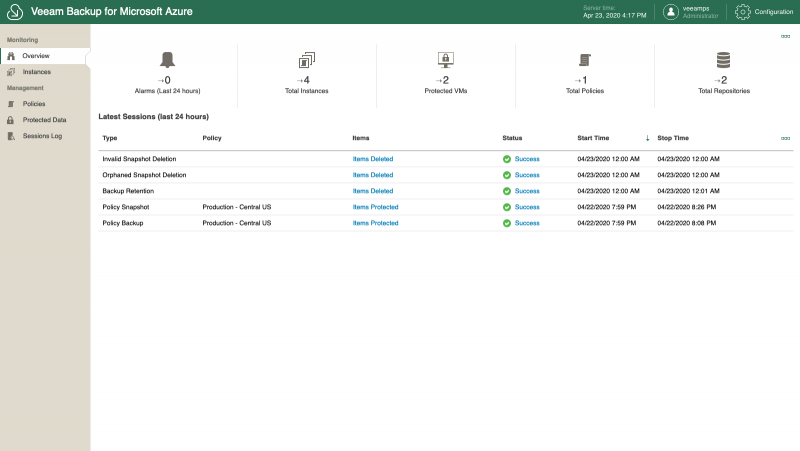Open Policies in Management section
Screen dimensions: 800x451
pos(34,104)
